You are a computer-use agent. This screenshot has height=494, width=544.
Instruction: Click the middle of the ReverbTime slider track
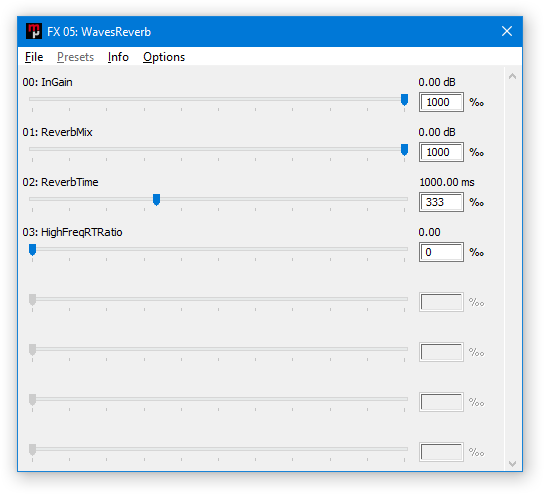[x=218, y=199]
